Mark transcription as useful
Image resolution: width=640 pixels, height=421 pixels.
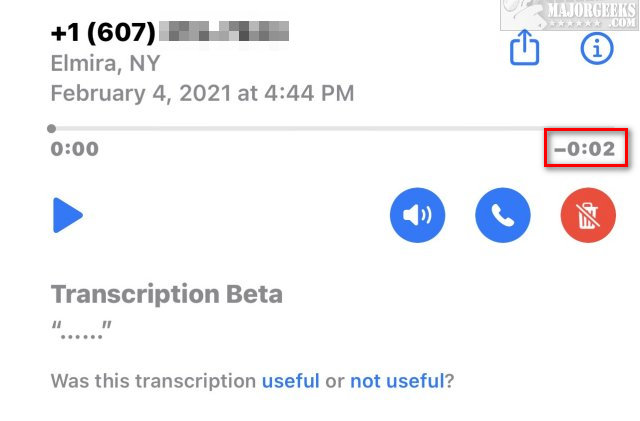(x=291, y=381)
